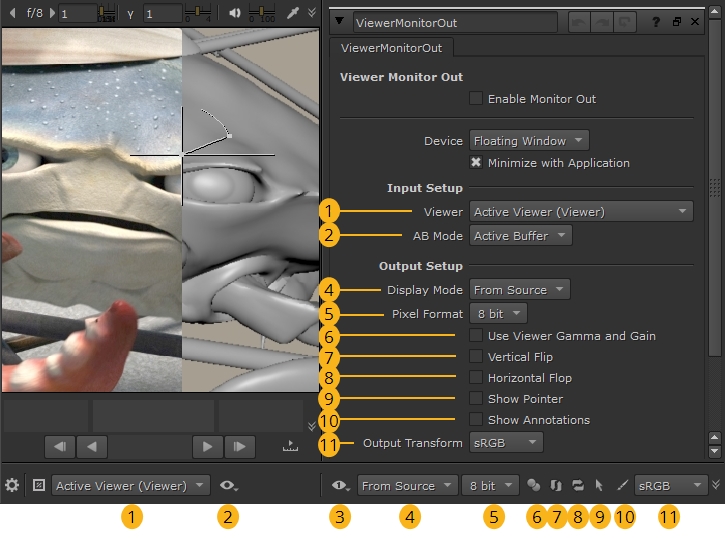The height and width of the screenshot is (538, 725).
Task: Open the monitor out settings gear
Action: [x=12, y=486]
